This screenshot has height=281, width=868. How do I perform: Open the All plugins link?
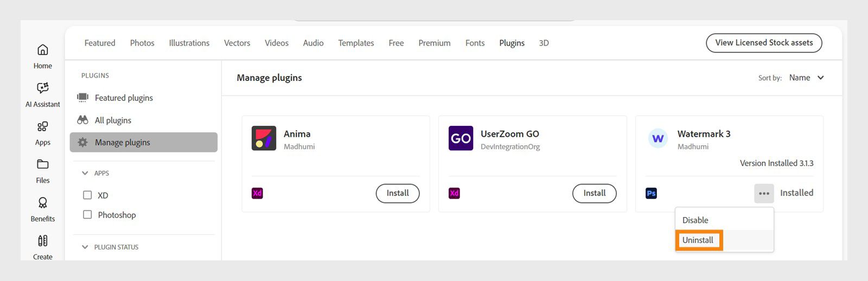[113, 120]
